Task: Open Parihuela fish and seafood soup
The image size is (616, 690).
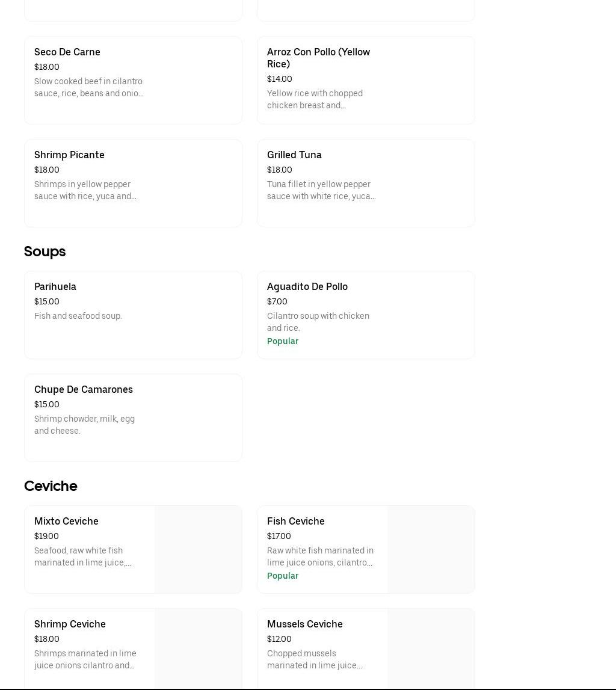Action: [133, 315]
